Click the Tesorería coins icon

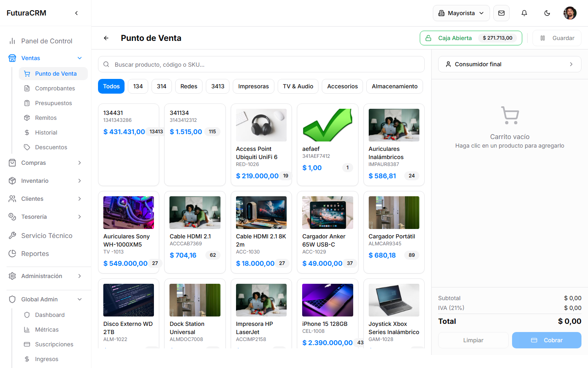point(12,217)
